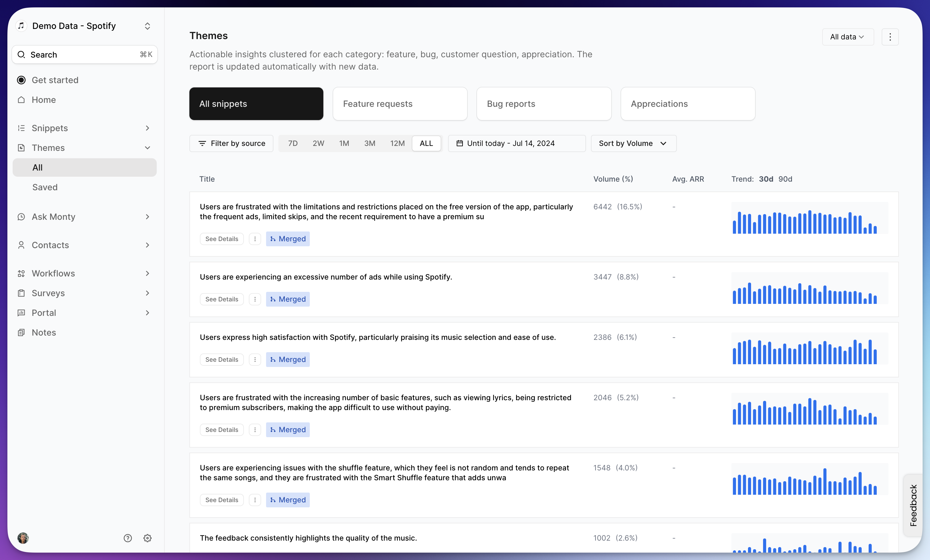Switch to the Bug reports tab
The width and height of the screenshot is (930, 560).
544,104
